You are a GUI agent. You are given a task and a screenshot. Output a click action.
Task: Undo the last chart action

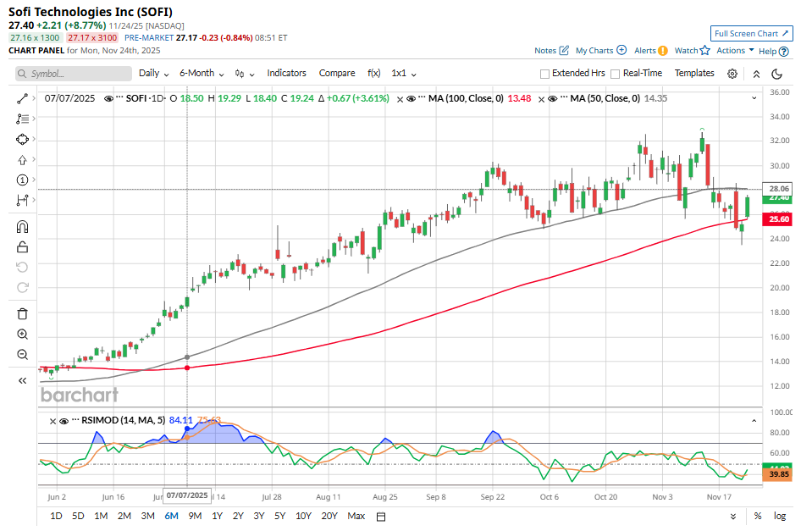[22, 267]
